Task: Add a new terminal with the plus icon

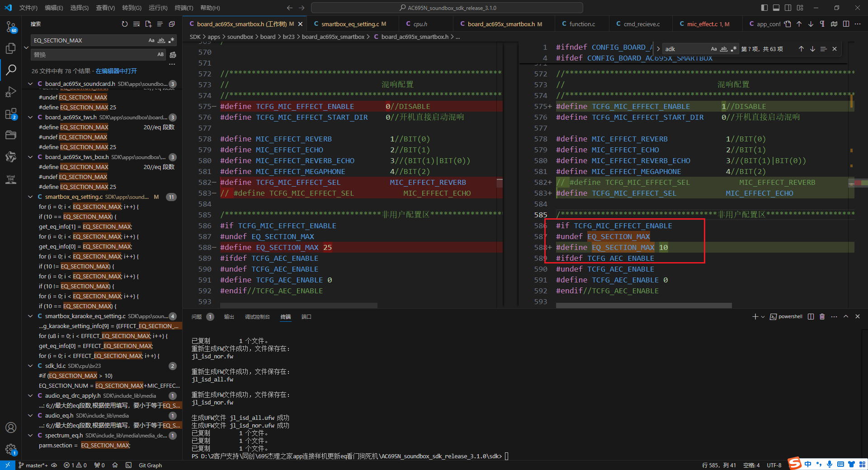Action: coord(755,317)
